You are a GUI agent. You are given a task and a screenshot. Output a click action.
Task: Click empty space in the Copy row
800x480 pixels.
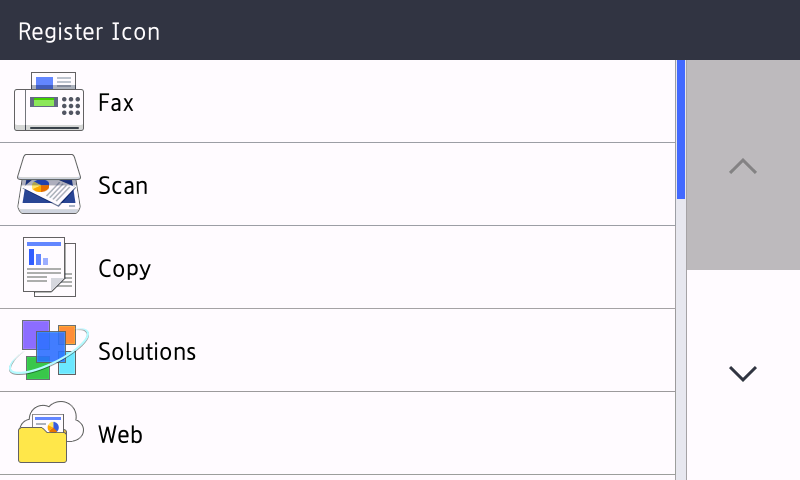pos(400,268)
